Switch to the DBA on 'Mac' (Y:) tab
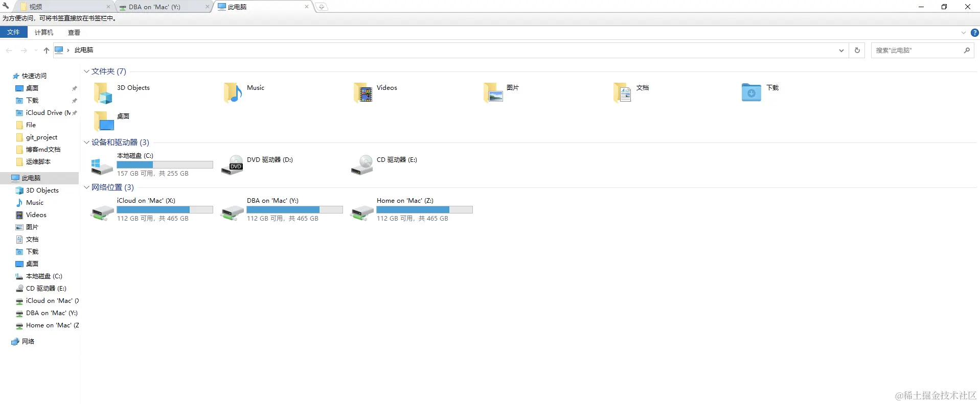Screen dimensions: 980x404 tap(164, 7)
